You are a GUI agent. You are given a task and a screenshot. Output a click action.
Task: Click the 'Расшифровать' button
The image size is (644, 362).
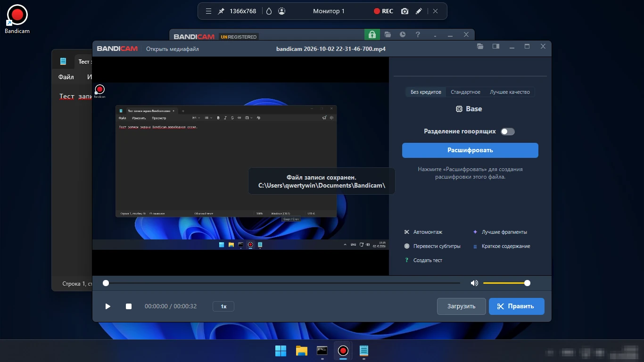470,150
